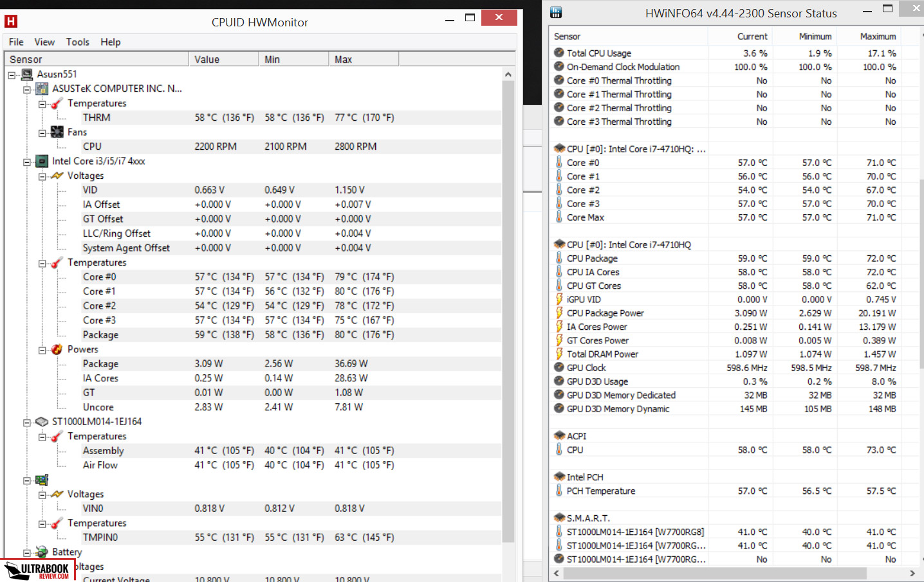The image size is (924, 582).
Task: Click the Min column header in HWMonitor
Action: [293, 59]
